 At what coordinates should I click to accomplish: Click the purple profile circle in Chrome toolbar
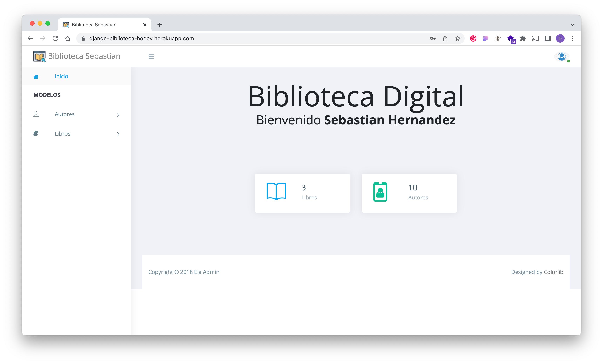(560, 38)
